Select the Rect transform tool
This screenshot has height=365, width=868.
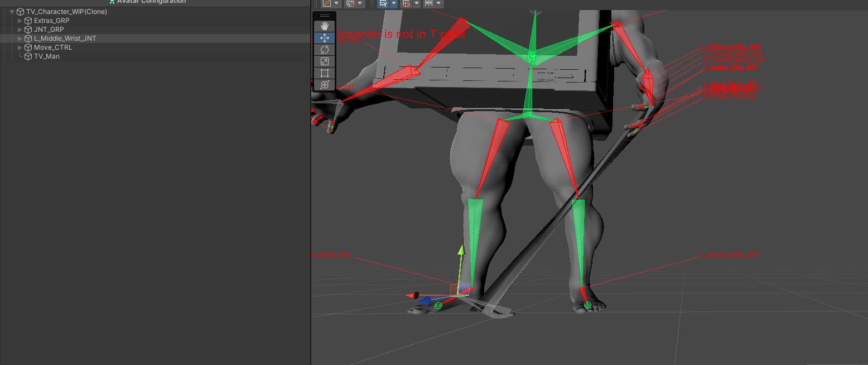coord(325,73)
